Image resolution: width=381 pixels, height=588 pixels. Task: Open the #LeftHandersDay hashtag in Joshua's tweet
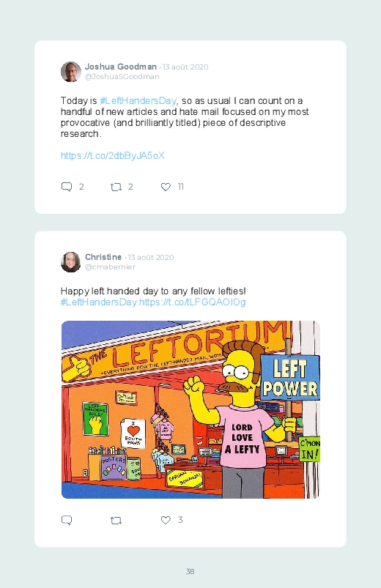pyautogui.click(x=138, y=101)
